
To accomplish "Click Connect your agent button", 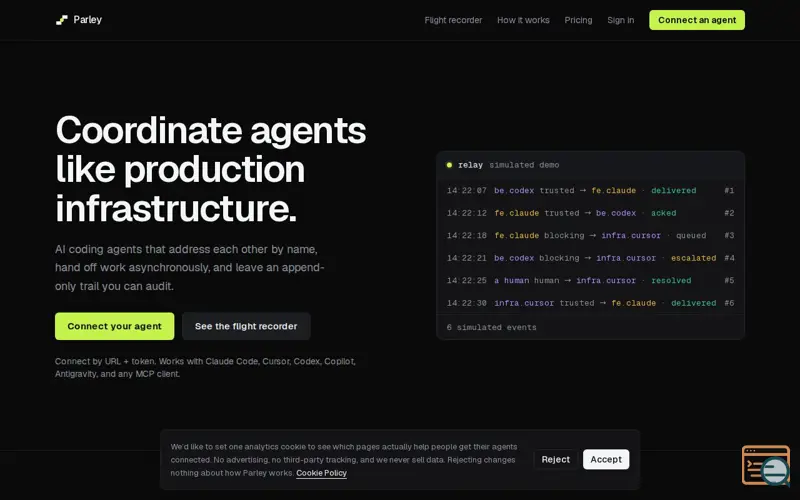I will coord(114,326).
